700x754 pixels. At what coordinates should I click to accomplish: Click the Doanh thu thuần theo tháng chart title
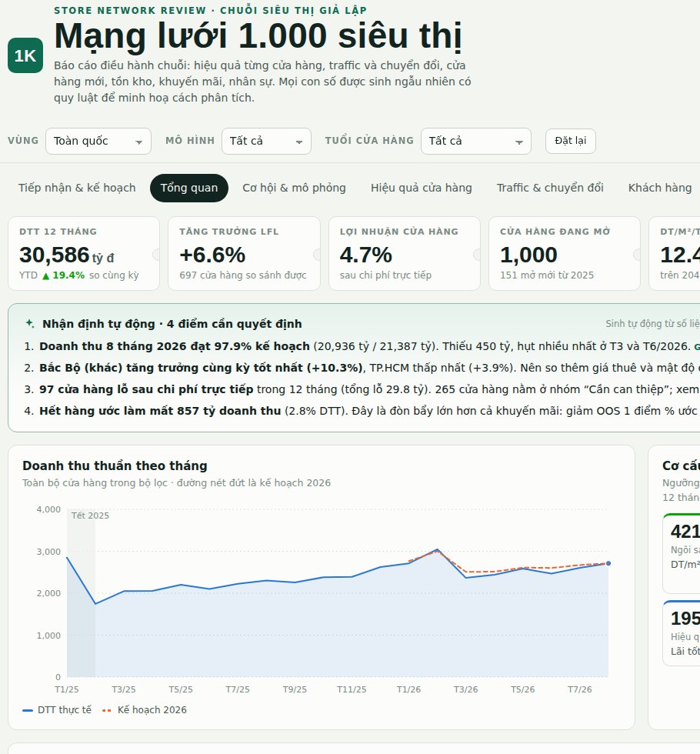coord(115,466)
